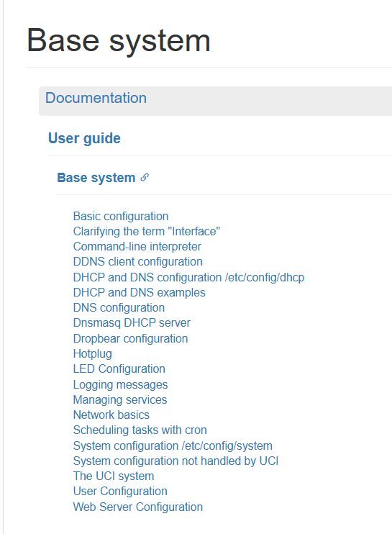Open Dnsmasq DHCP server page
392x534 pixels.
pos(132,323)
